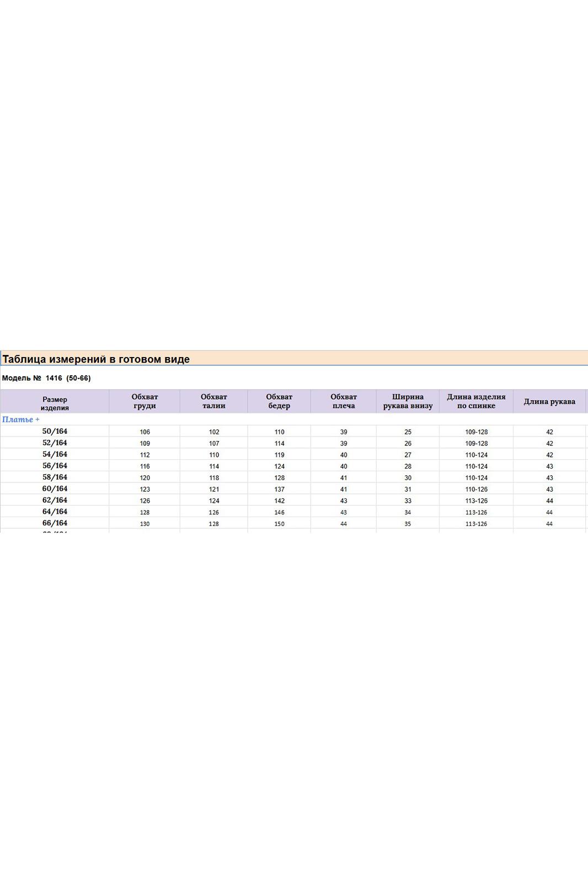Click the 'Обхват плеча' column header
Screen dimensions: 588x883
point(344,401)
